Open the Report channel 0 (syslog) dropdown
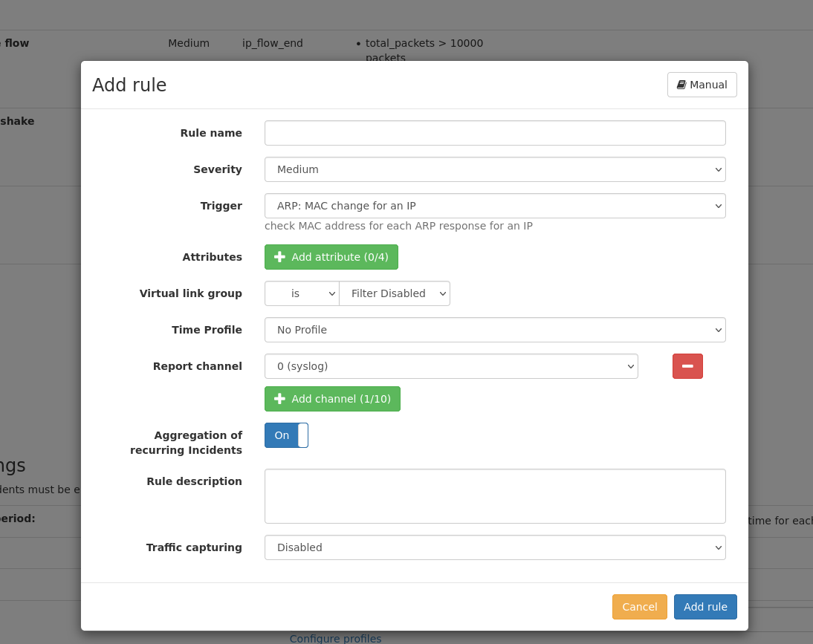Viewport: 813px width, 644px height. click(x=451, y=365)
